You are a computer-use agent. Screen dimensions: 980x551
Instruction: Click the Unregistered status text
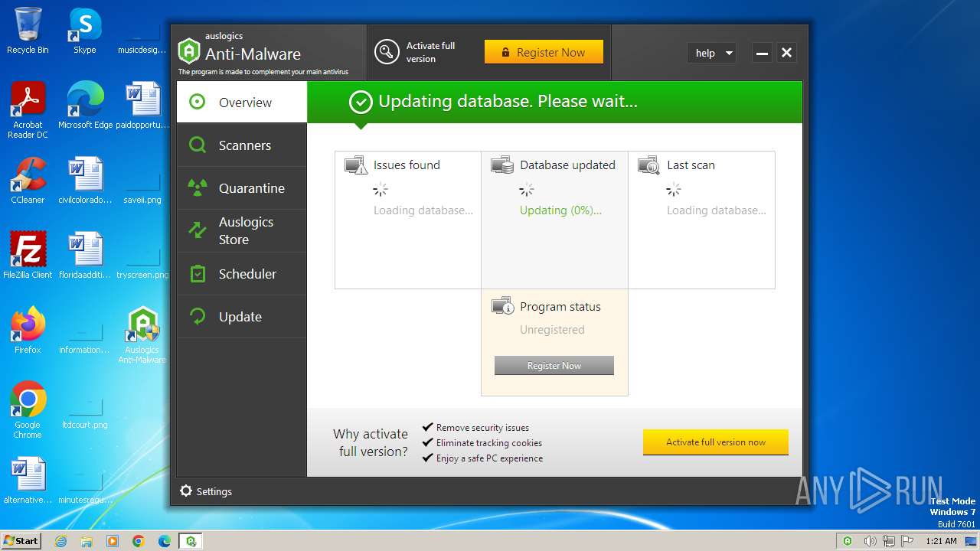point(552,330)
